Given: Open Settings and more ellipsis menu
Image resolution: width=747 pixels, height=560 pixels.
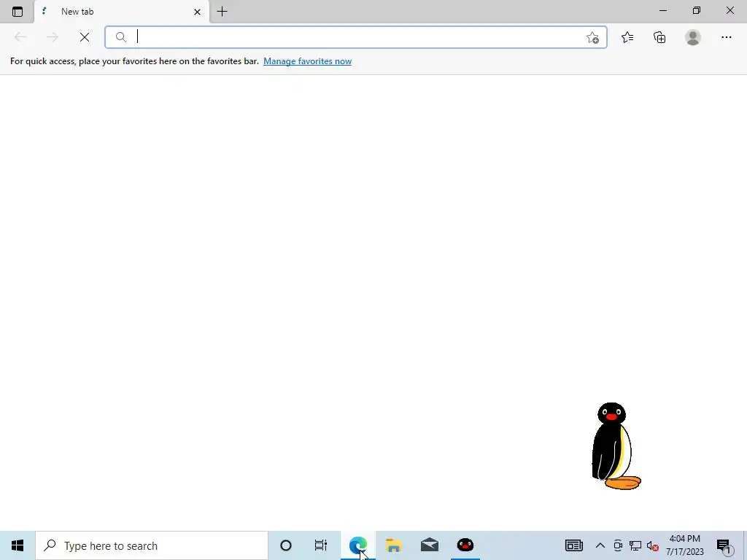Looking at the screenshot, I should [727, 37].
